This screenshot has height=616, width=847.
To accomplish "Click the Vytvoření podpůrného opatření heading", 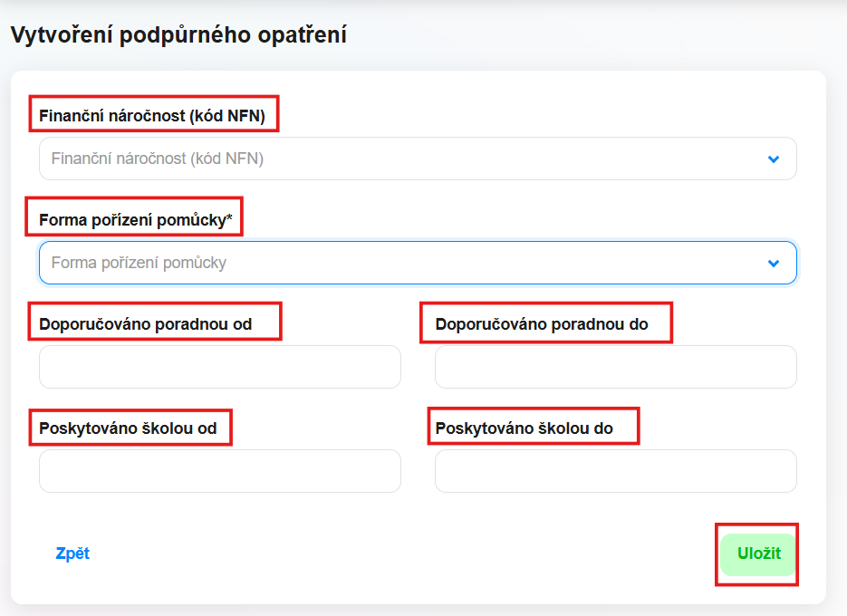I will pyautogui.click(x=178, y=35).
